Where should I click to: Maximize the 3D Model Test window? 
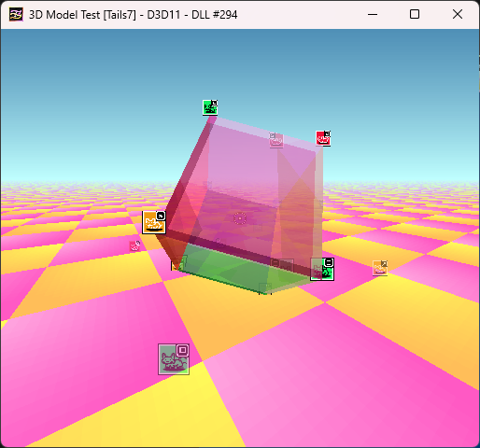(x=415, y=14)
